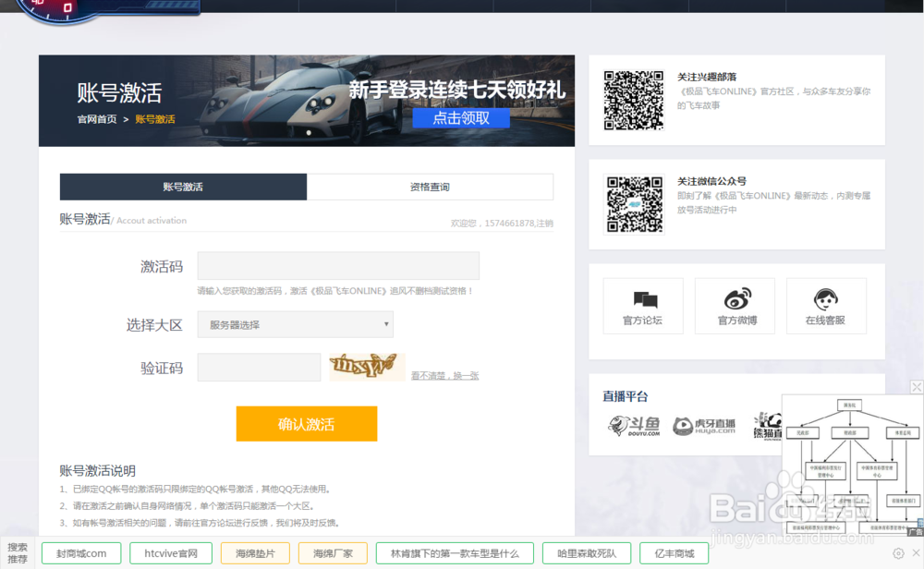Switch to 账号激活 tab
This screenshot has height=569, width=924.
[x=183, y=187]
